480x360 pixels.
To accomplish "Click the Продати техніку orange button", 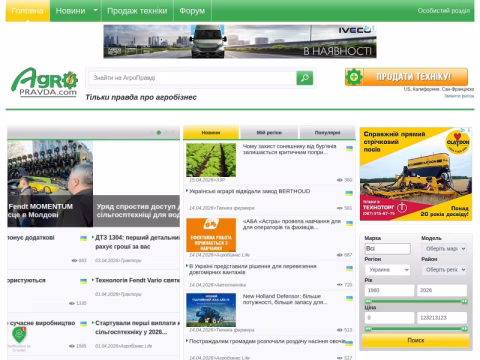I will tap(406, 77).
